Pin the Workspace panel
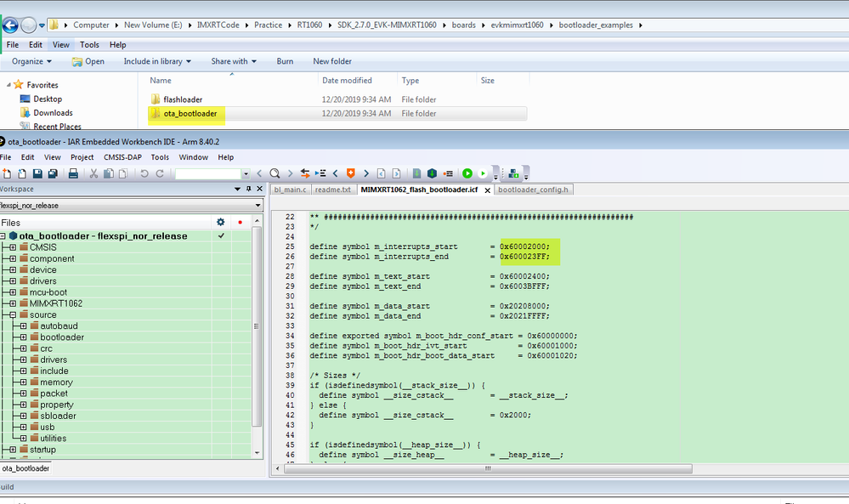 coord(248,189)
